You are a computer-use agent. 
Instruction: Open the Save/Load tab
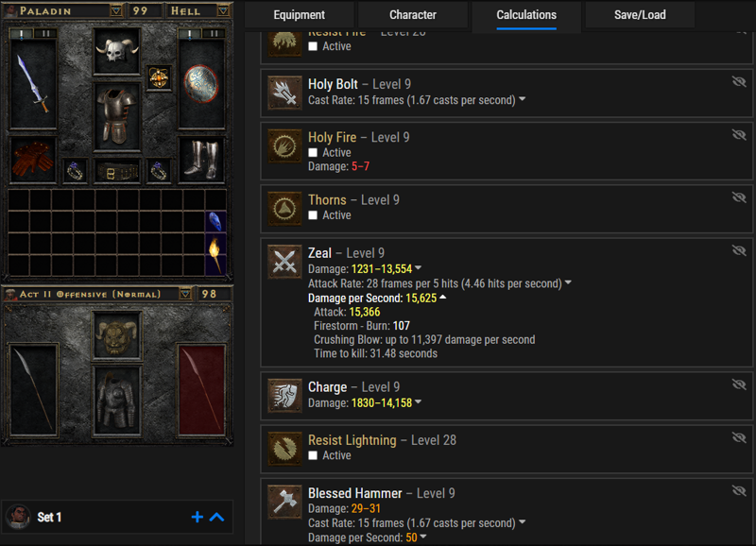[640, 15]
